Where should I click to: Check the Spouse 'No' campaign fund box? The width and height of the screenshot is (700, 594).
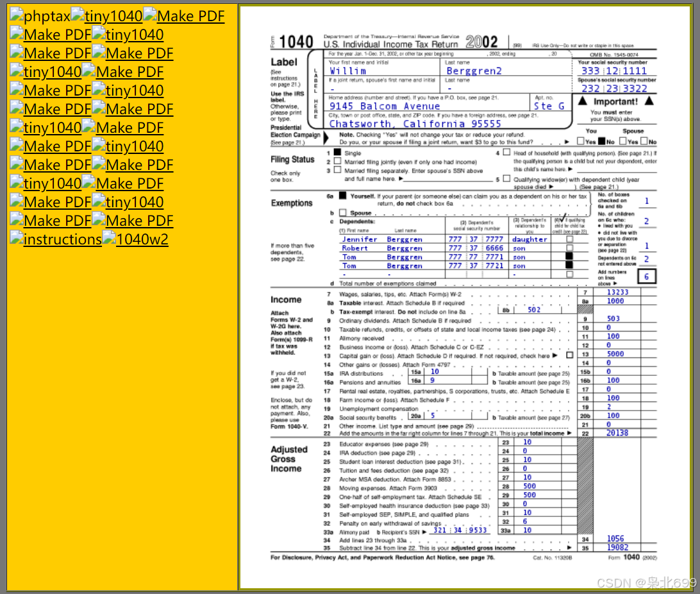pos(644,141)
